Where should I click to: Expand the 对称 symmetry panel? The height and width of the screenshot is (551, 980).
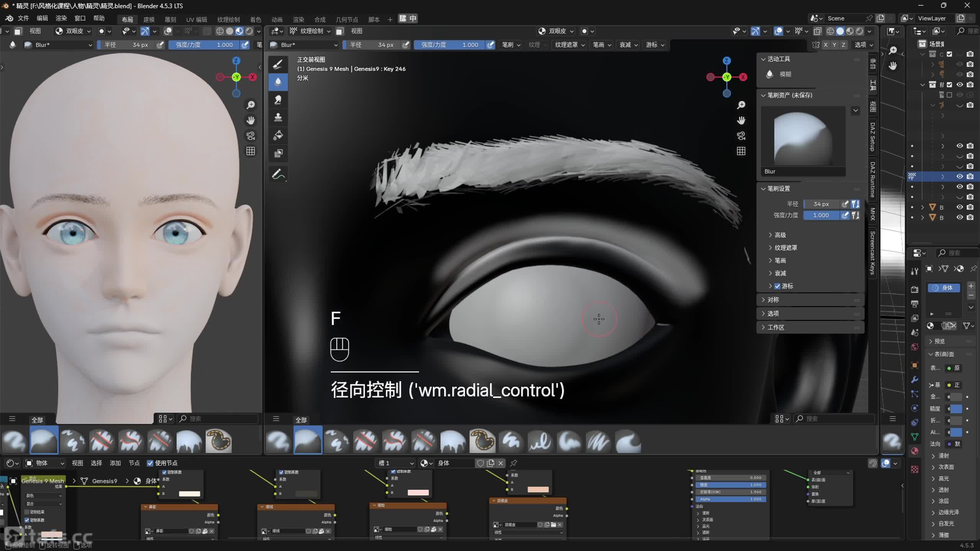pos(773,300)
